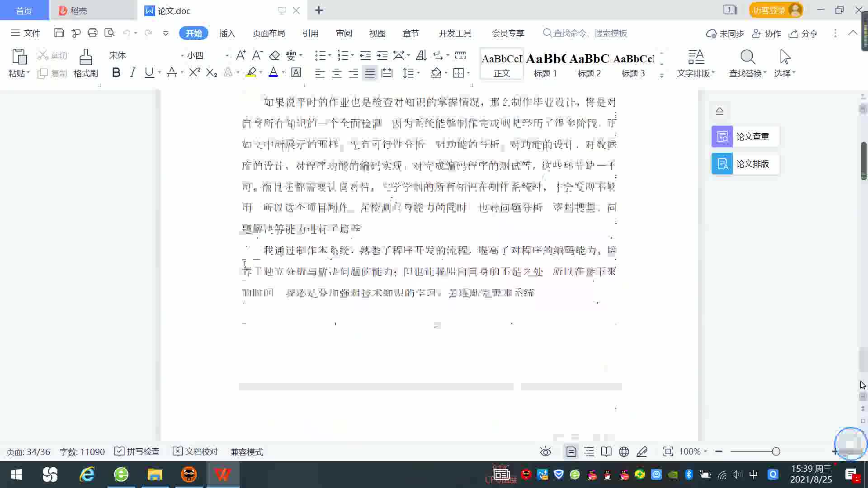868x488 pixels.
Task: Toggle Italic formatting
Action: 132,72
